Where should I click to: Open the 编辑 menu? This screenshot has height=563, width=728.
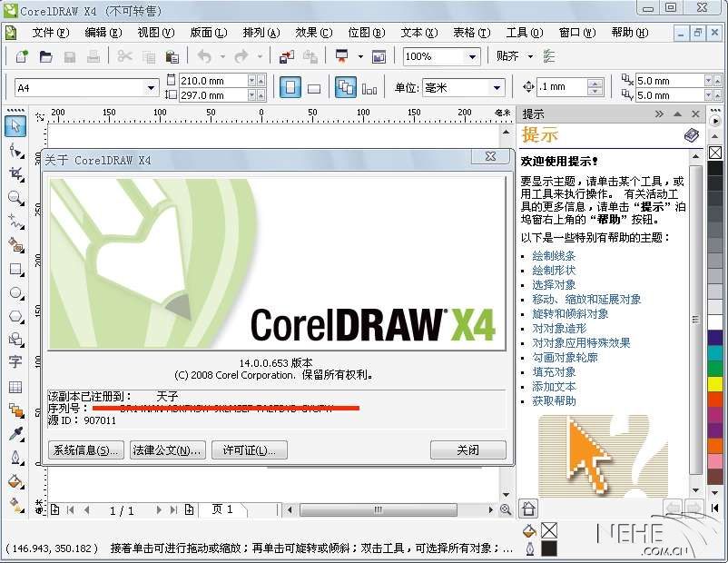[x=103, y=33]
